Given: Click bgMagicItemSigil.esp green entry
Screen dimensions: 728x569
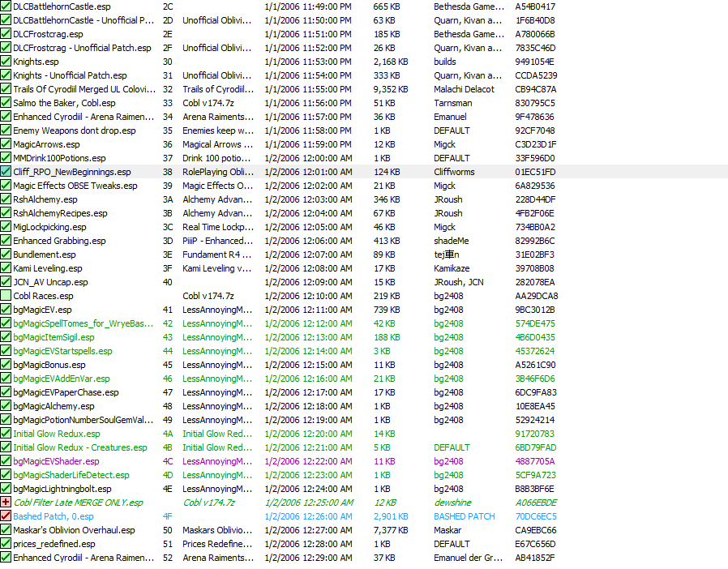Looking at the screenshot, I should 54,337.
